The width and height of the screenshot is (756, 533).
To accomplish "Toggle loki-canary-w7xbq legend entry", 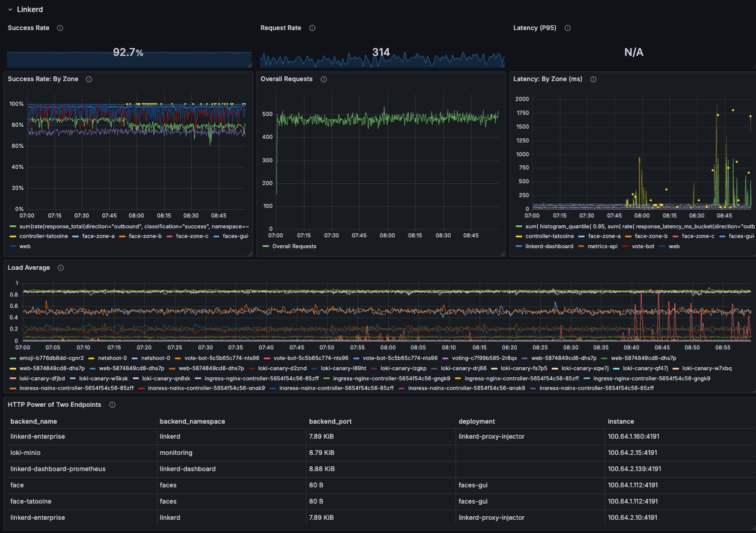I will point(707,368).
